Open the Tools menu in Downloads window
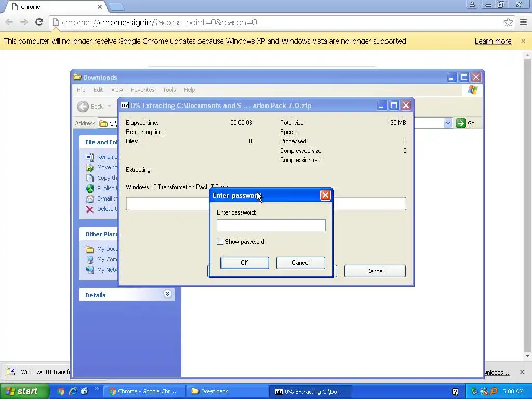Screen dimensions: 532x399 click(169, 90)
